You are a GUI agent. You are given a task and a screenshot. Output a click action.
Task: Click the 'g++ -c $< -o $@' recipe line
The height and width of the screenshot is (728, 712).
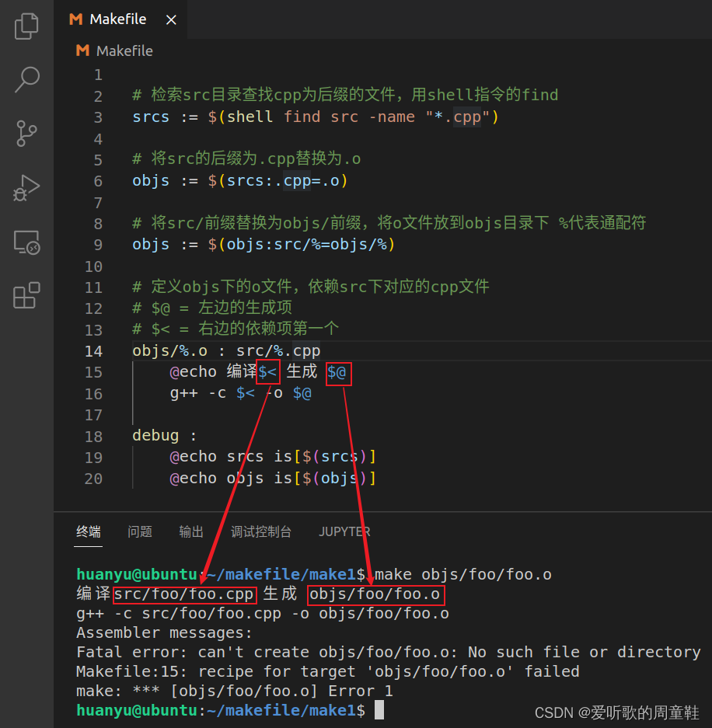(241, 394)
